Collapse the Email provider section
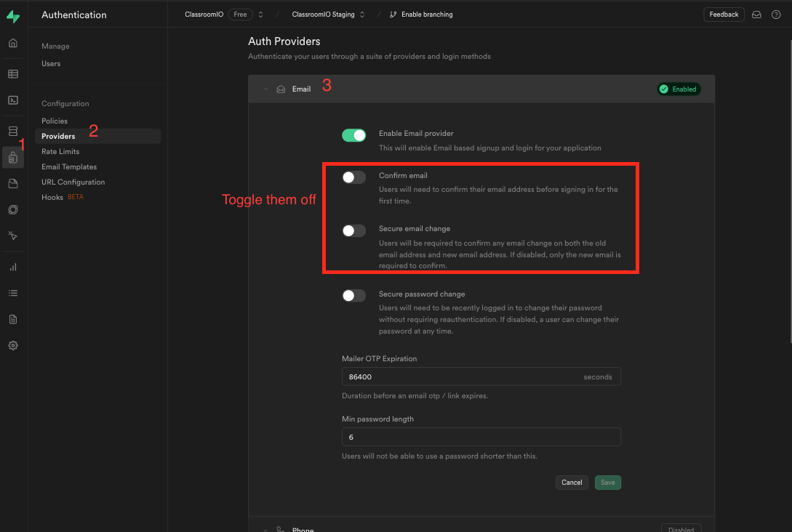792x532 pixels. pyautogui.click(x=265, y=89)
